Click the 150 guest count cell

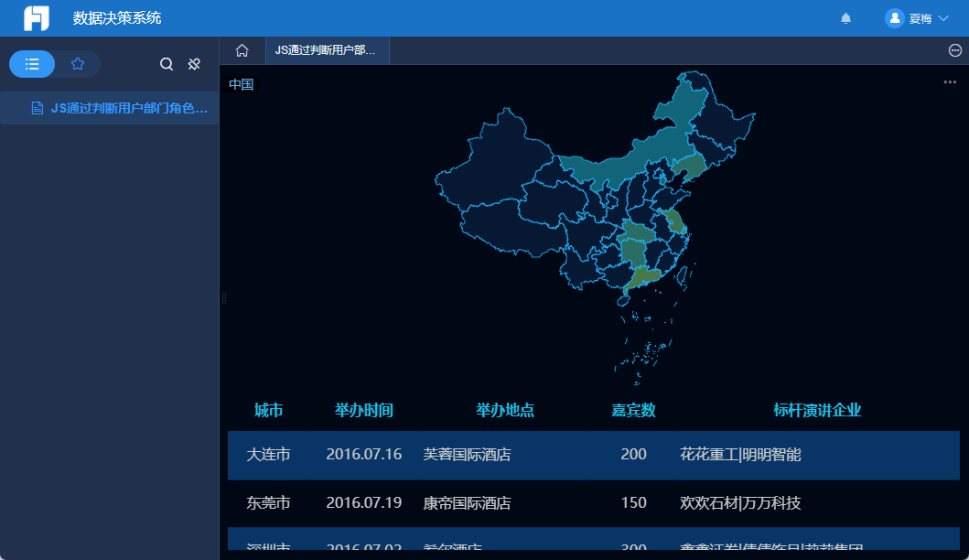tap(633, 502)
